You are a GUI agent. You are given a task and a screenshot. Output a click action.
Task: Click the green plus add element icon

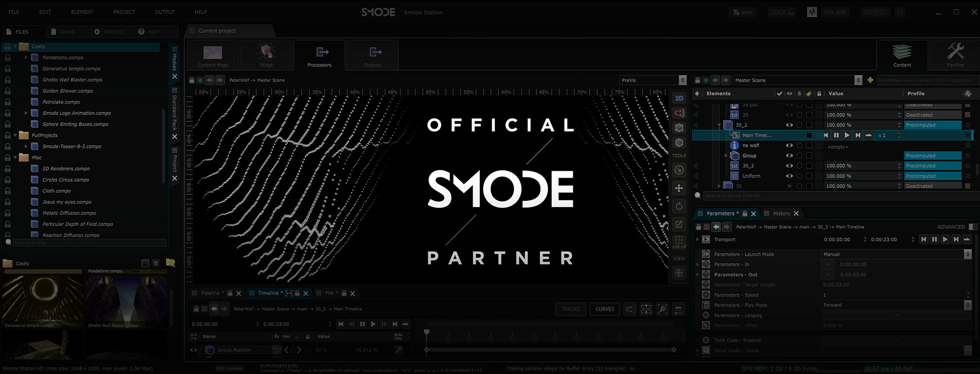coord(870,80)
